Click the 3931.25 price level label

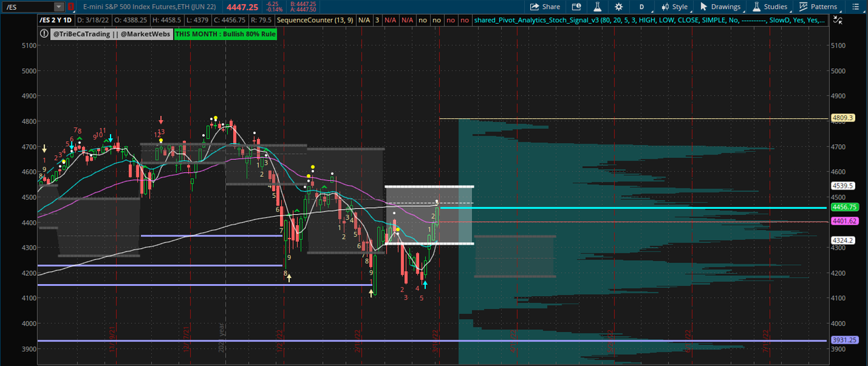click(845, 340)
